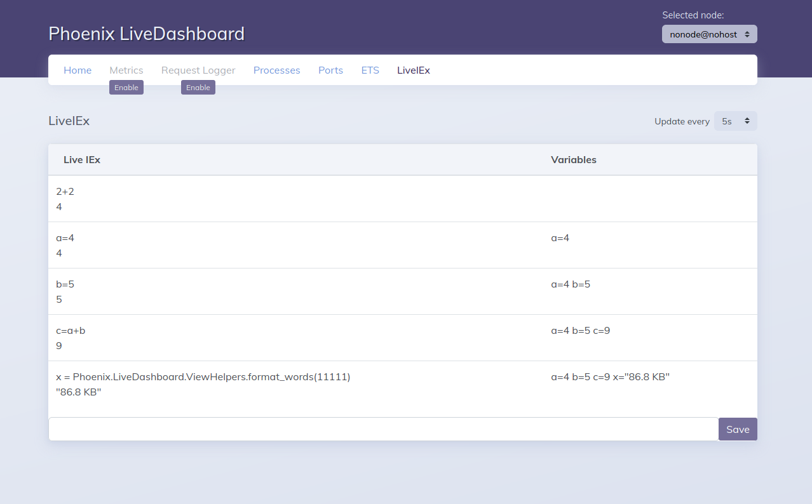Select the LiveIEx navigation tab
The height and width of the screenshot is (504, 812).
(413, 70)
